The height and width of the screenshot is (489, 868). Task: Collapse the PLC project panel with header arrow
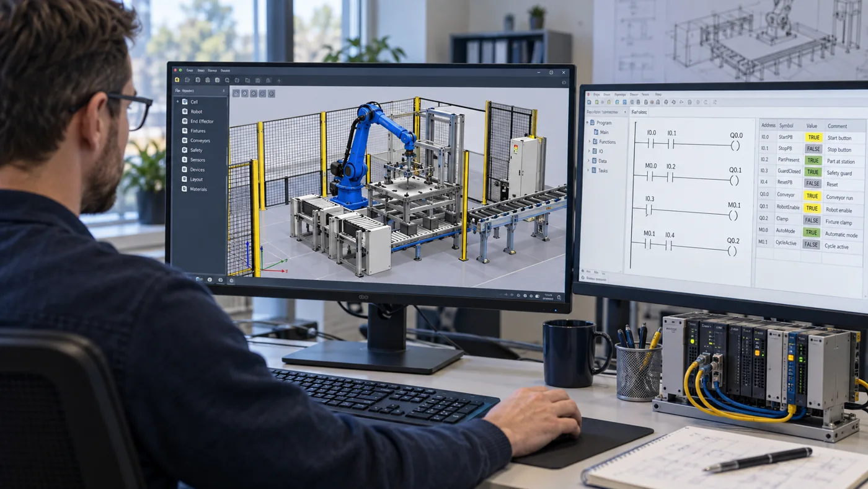[x=625, y=112]
